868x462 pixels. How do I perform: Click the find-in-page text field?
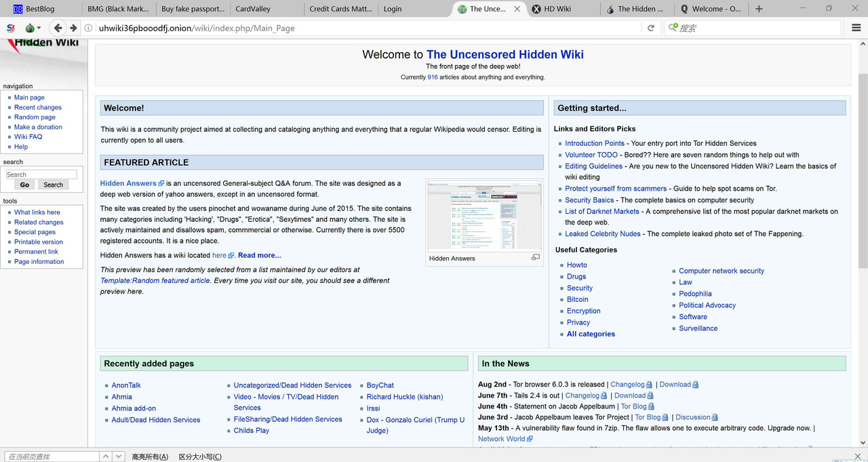[x=51, y=457]
